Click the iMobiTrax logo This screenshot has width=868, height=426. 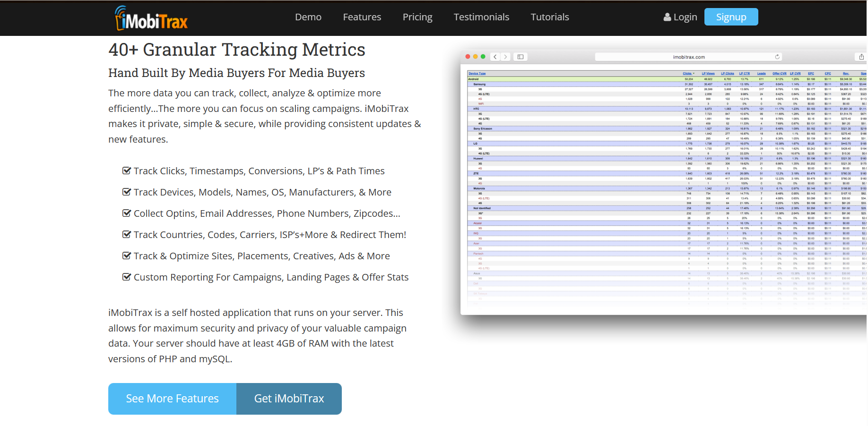[x=151, y=18]
